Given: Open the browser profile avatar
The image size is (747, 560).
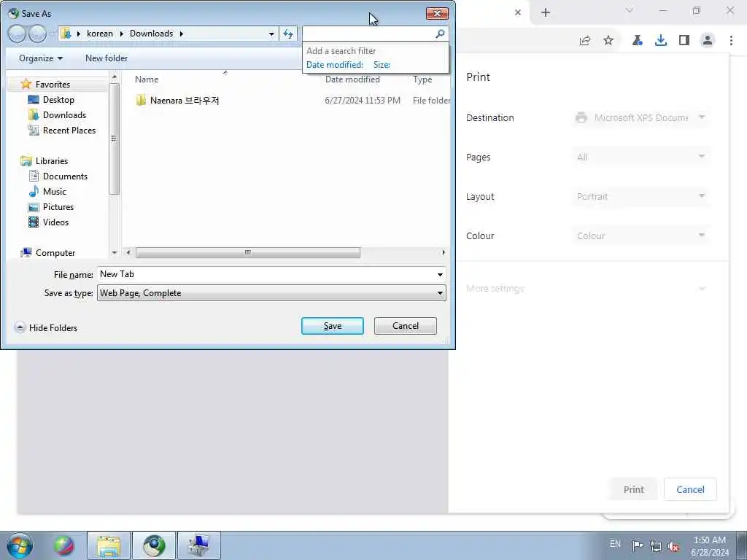Looking at the screenshot, I should (x=708, y=41).
